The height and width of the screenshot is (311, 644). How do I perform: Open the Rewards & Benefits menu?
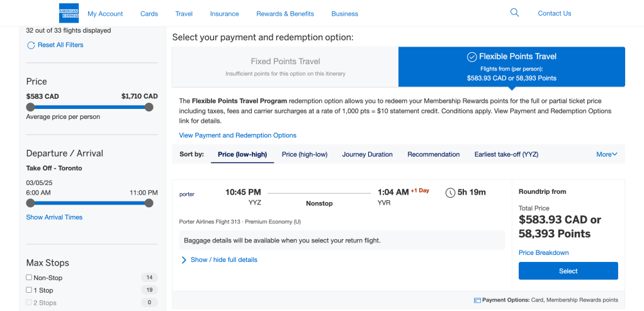coord(285,14)
